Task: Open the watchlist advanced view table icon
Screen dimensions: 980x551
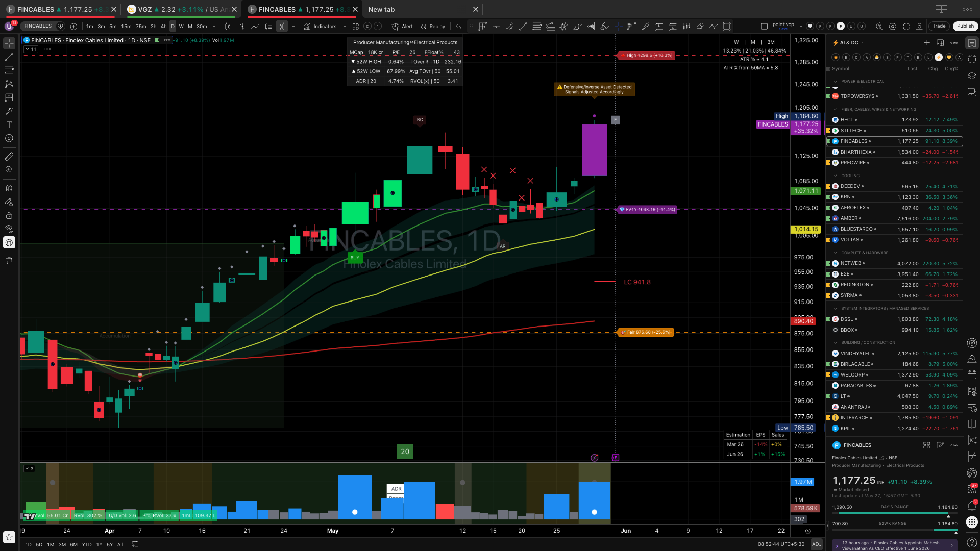Action: [940, 43]
